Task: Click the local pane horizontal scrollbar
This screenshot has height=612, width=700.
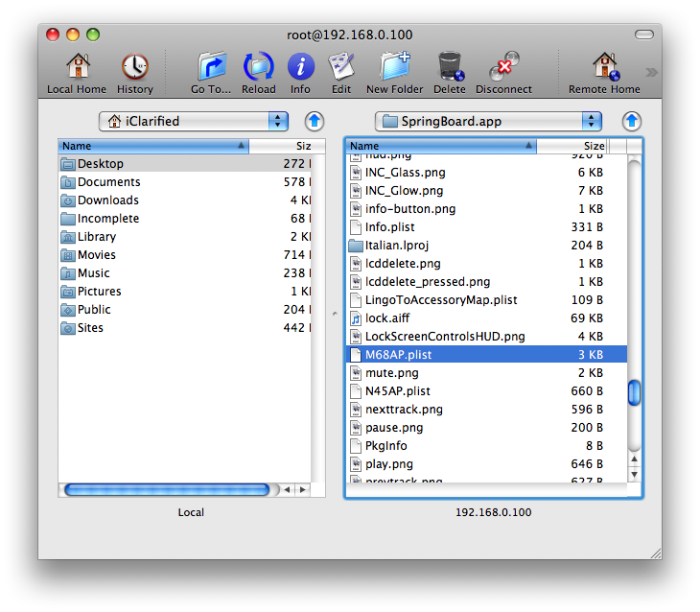Action: (166, 489)
